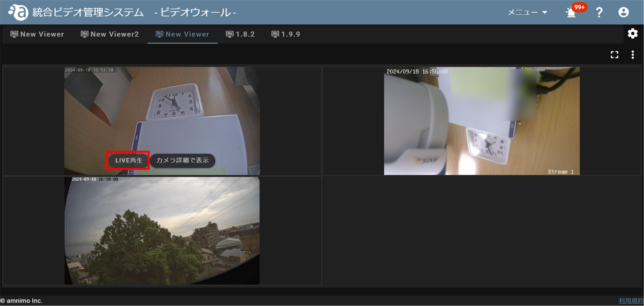Viewport: 644px width, 306px height.
Task: Click the 統合ビデオ管理システム title text
Action: point(88,12)
